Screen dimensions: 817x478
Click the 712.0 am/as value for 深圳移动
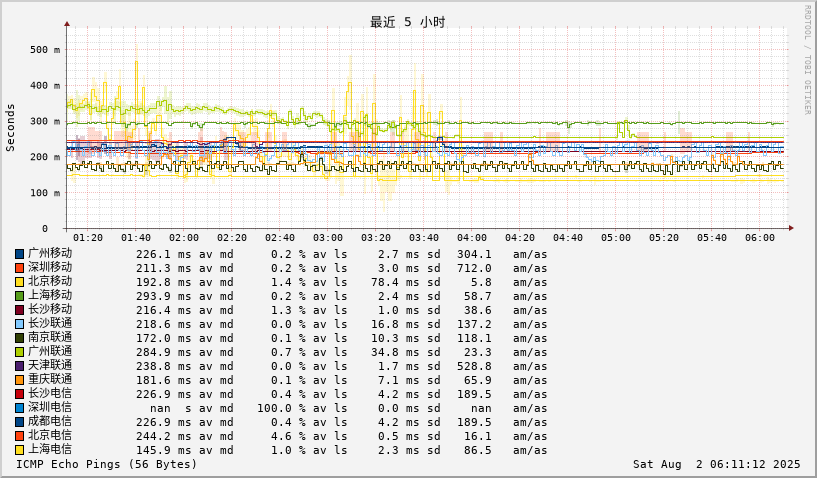(x=474, y=268)
